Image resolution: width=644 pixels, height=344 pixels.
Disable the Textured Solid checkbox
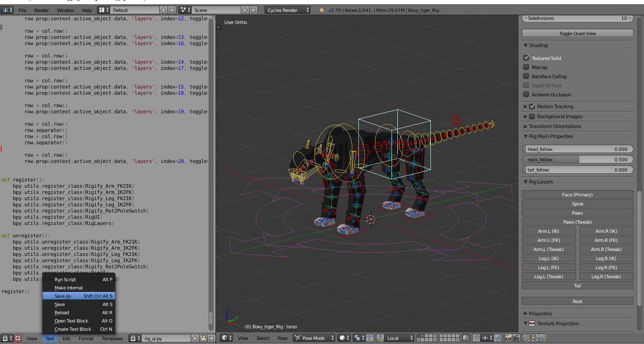(526, 58)
